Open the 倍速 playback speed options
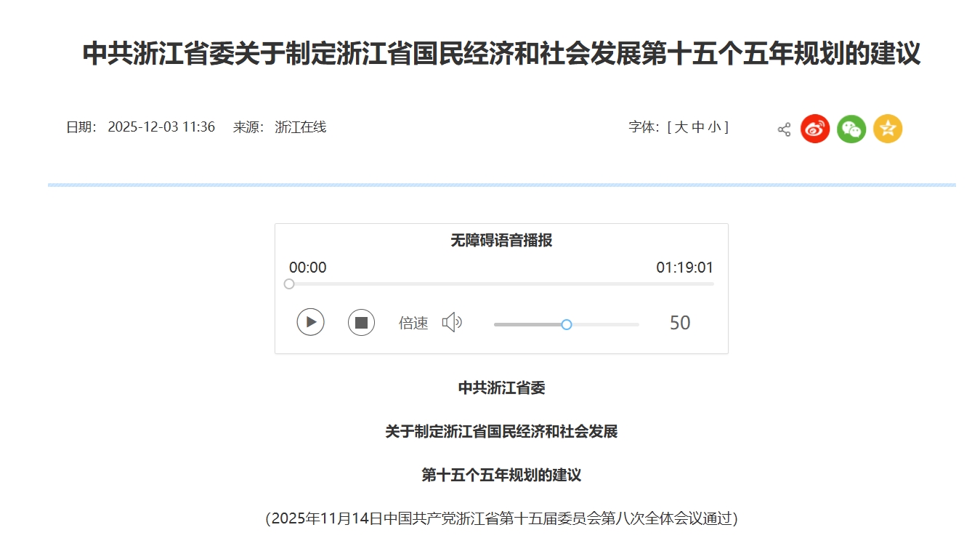This screenshot has width=980, height=546. 413,323
